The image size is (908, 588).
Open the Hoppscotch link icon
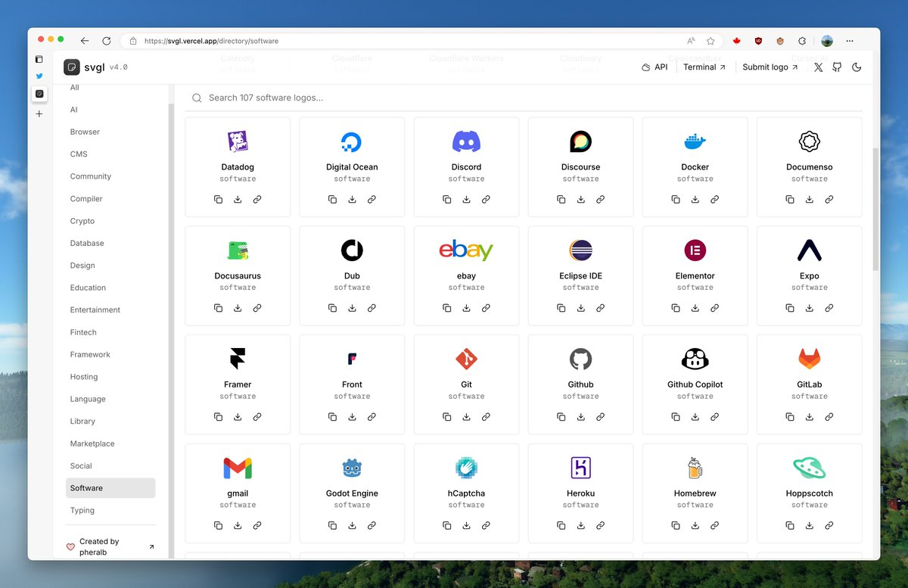click(829, 525)
